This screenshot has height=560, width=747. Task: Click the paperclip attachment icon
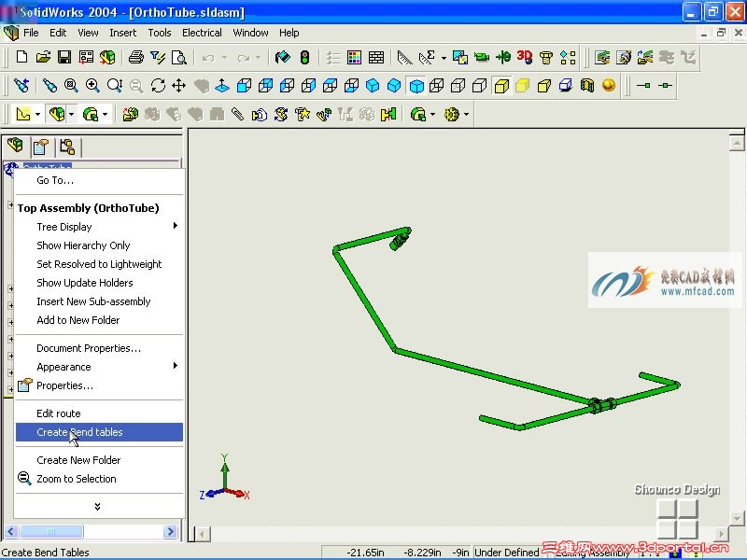pos(238,114)
